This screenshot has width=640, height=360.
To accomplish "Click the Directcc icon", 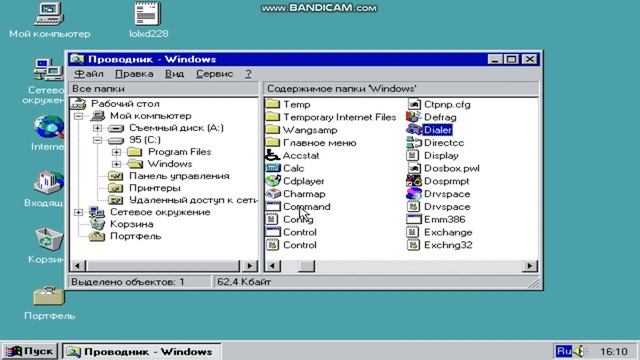I will tap(413, 142).
